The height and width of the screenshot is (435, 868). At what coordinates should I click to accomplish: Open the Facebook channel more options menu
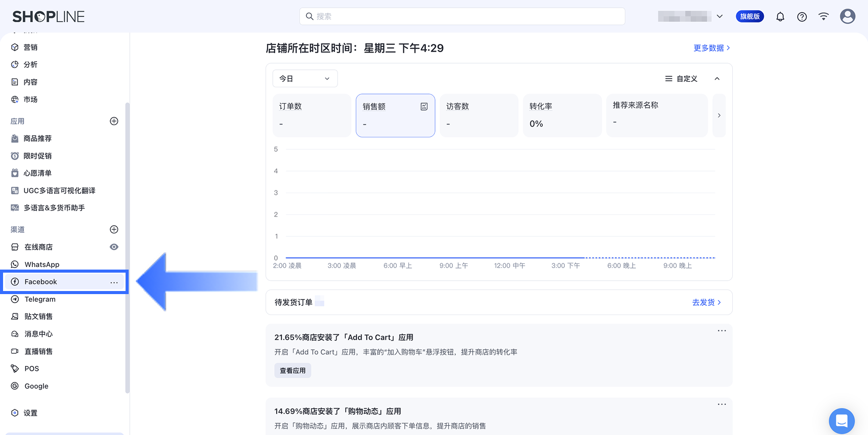click(114, 282)
